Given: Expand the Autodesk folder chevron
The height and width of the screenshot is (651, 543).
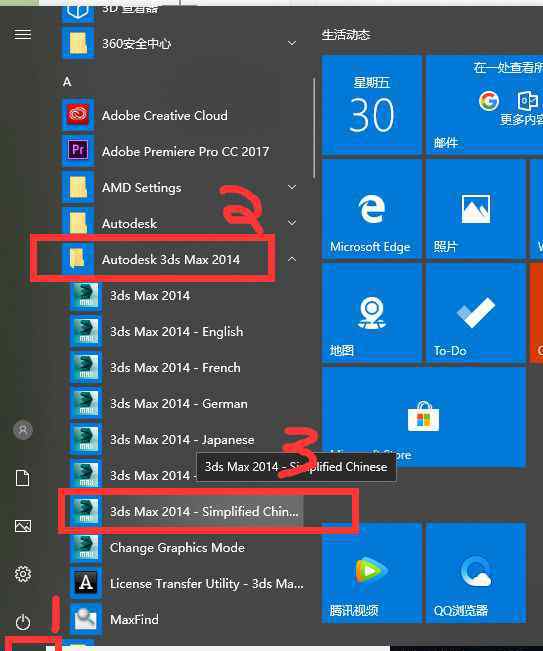Looking at the screenshot, I should click(x=292, y=223).
